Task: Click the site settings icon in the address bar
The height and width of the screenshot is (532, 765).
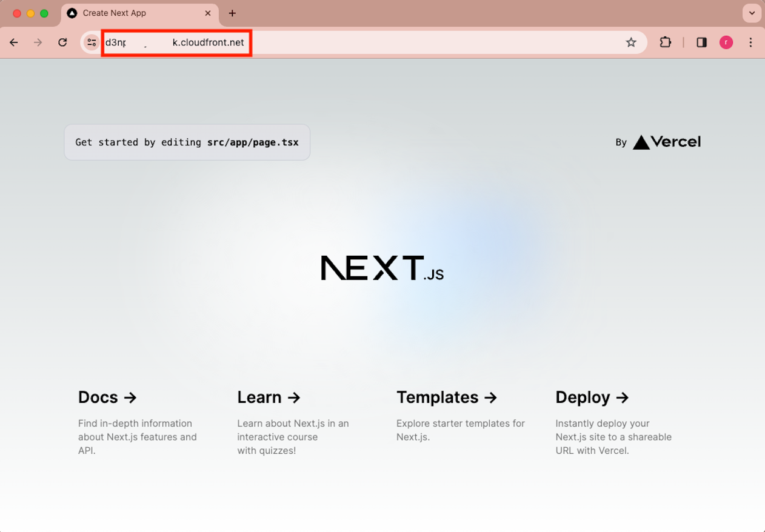Action: 91,42
